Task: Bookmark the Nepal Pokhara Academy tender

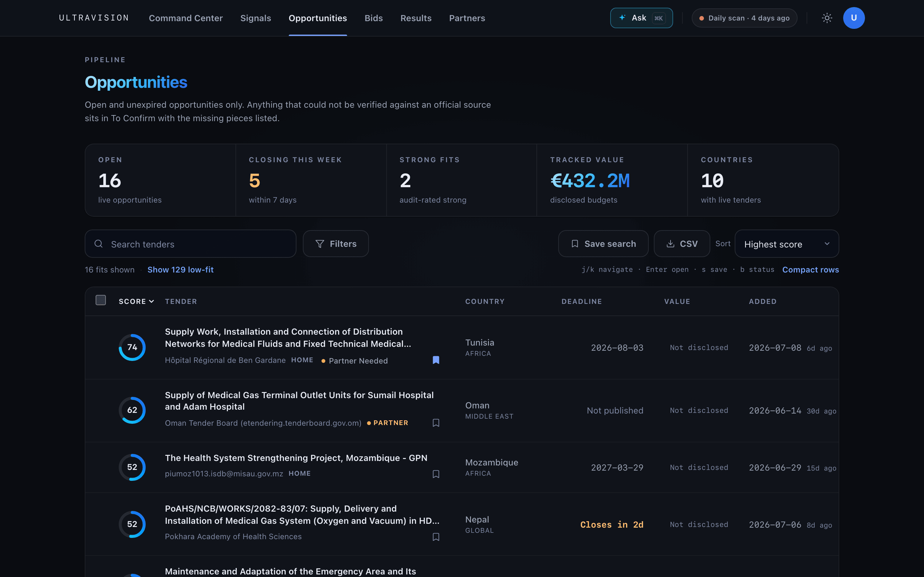Action: (x=436, y=537)
